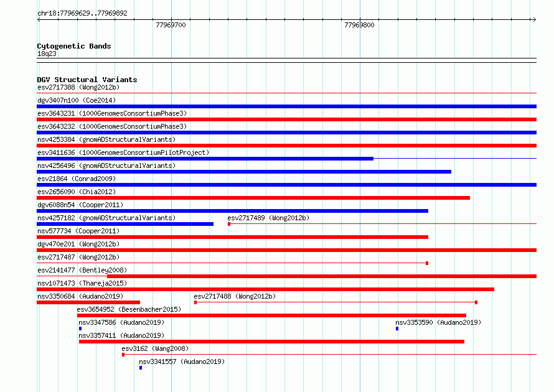
Task: Click the 77969700 ruler position label
Action: pyautogui.click(x=171, y=25)
